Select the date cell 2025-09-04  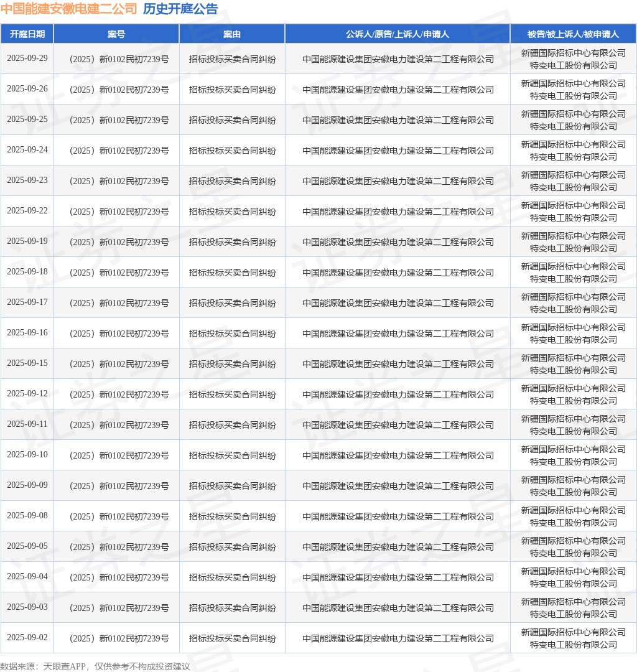click(27, 576)
